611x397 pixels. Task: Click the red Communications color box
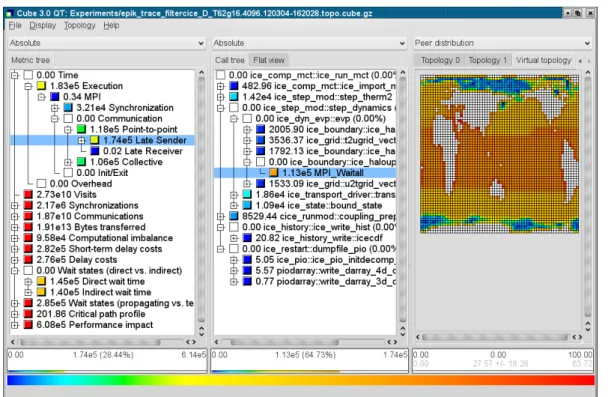point(28,216)
